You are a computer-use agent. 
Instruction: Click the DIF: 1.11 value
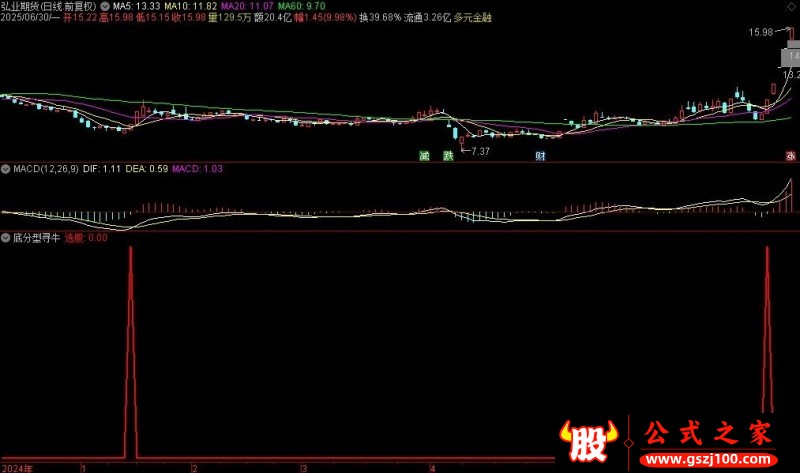coord(102,169)
